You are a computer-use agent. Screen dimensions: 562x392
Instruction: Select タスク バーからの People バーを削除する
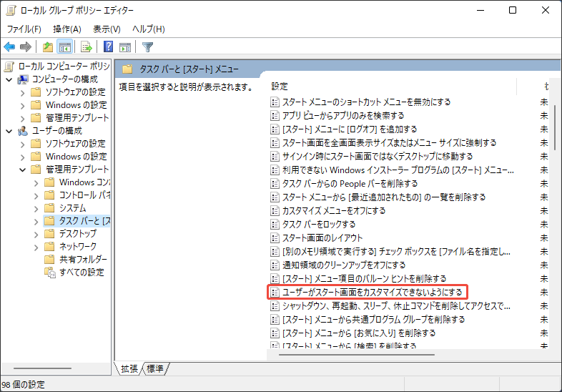click(350, 184)
